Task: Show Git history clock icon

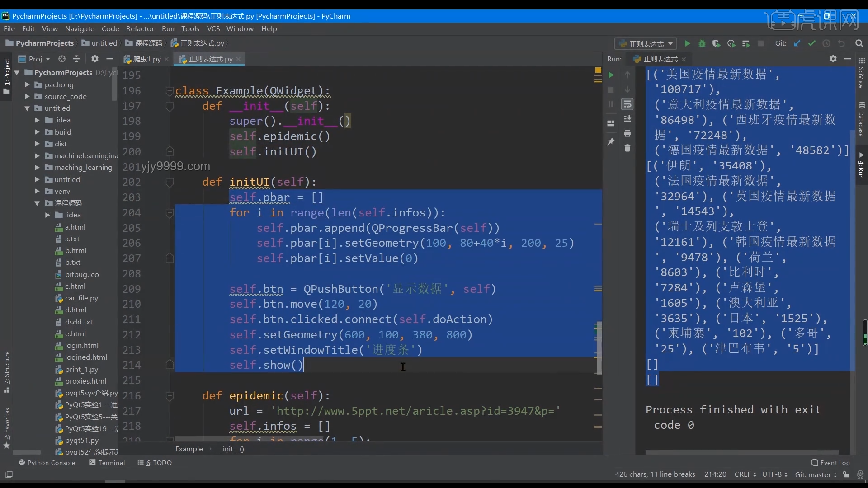Action: [826, 43]
